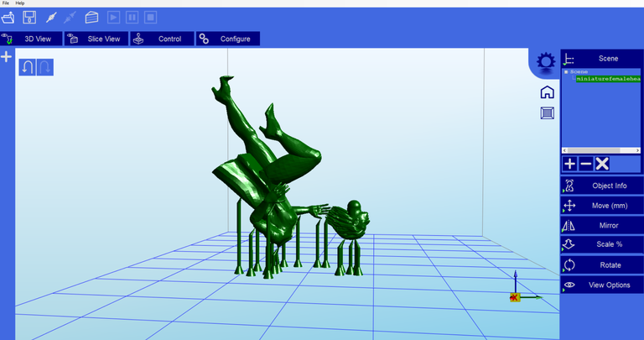The height and width of the screenshot is (340, 644).
Task: Reset camera with the home view icon
Action: point(547,92)
